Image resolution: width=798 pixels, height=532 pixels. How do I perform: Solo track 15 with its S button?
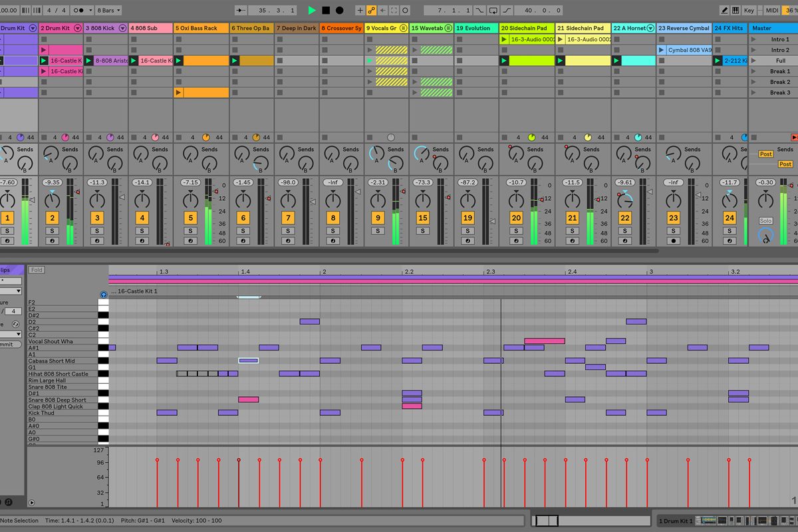click(423, 231)
